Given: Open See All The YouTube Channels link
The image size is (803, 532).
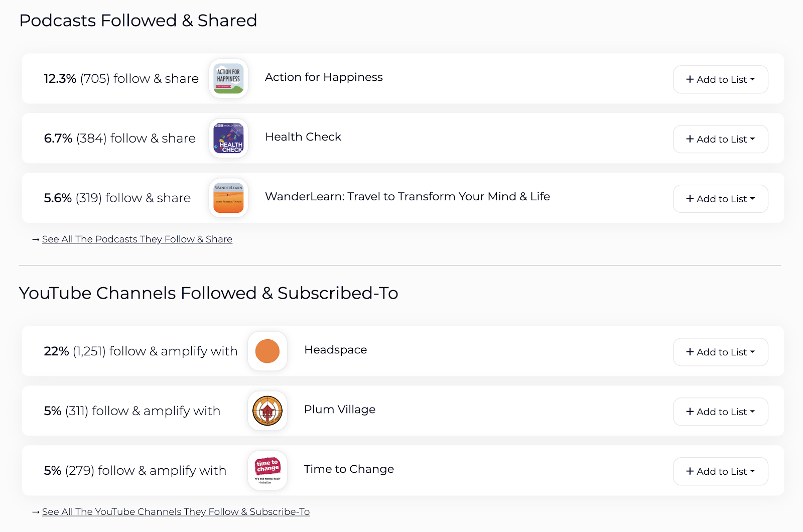Looking at the screenshot, I should tap(176, 512).
